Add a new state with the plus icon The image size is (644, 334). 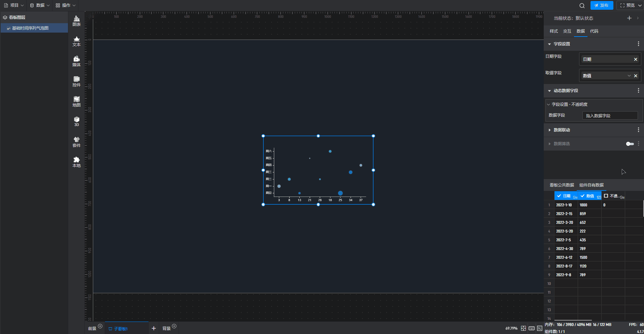click(x=629, y=18)
